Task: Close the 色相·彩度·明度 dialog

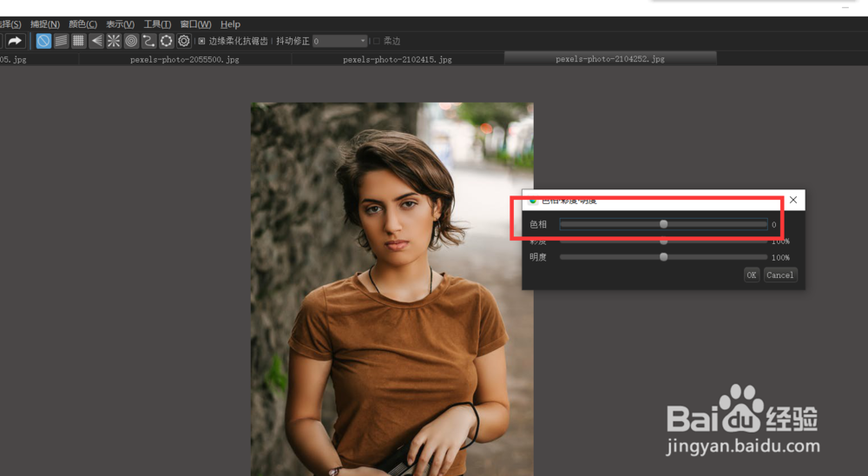Action: pyautogui.click(x=793, y=200)
